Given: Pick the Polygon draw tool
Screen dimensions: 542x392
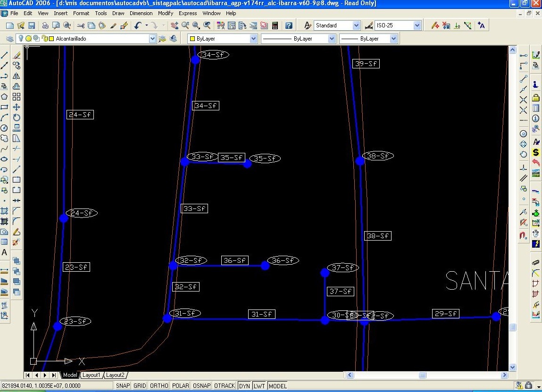Looking at the screenshot, I should point(4,97).
